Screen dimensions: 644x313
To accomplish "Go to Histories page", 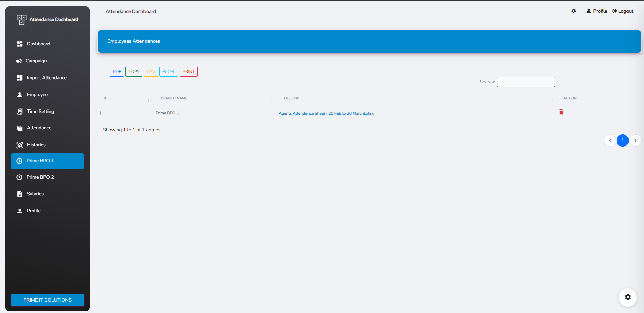I will click(x=36, y=145).
